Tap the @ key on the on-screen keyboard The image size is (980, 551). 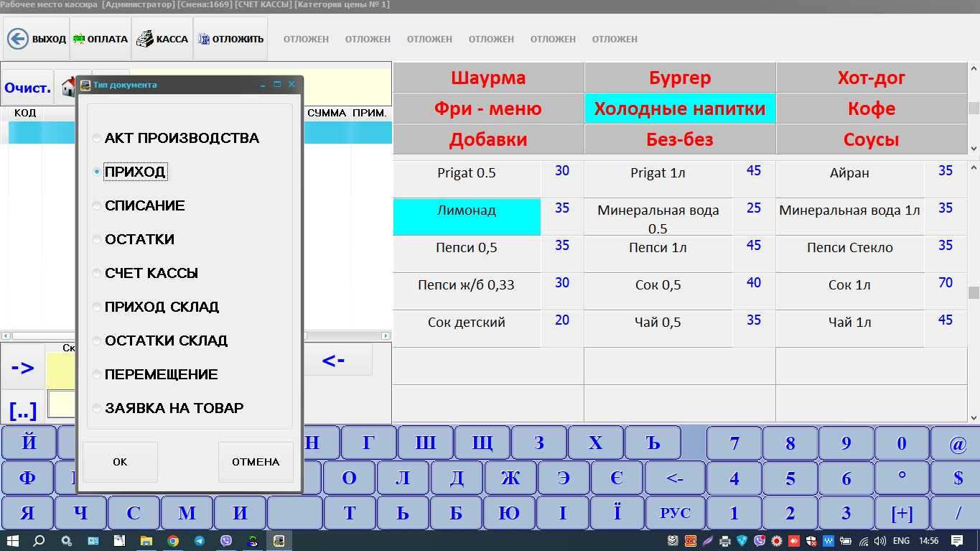pos(958,443)
